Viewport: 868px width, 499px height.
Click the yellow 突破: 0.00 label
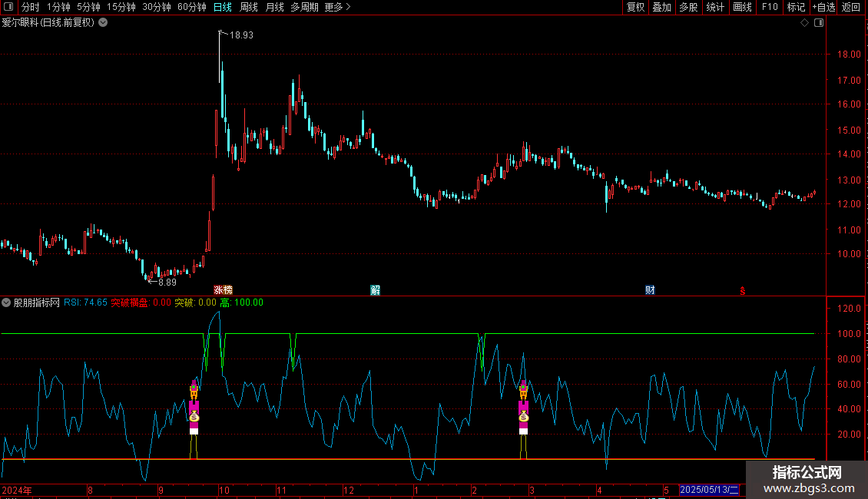195,302
